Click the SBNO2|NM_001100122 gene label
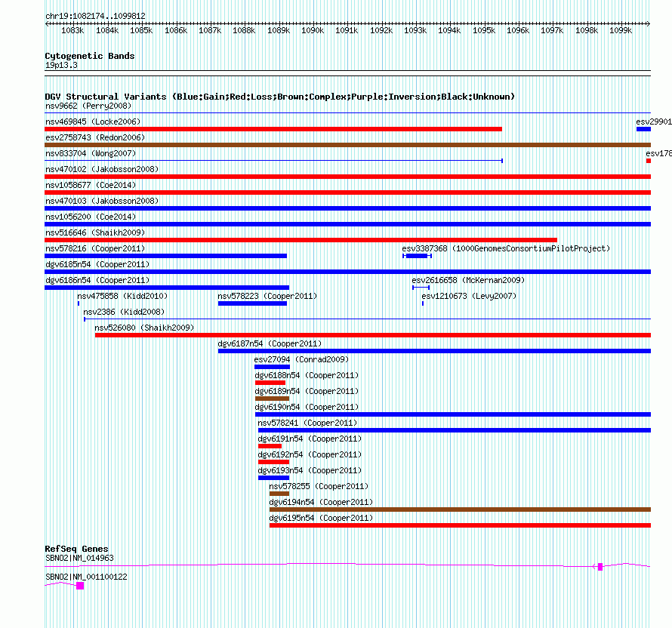Image resolution: width=672 pixels, height=628 pixels. coord(86,577)
